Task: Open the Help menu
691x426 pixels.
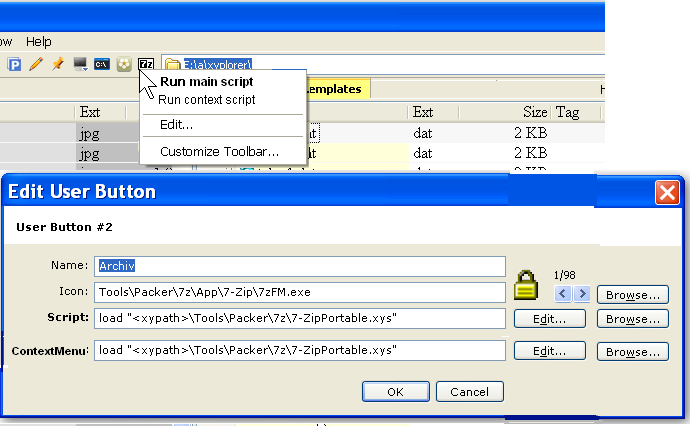Action: tap(39, 42)
